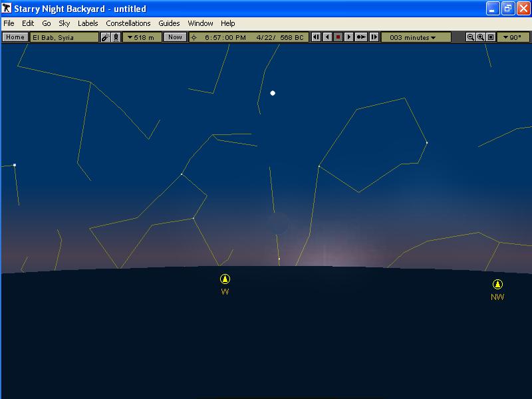This screenshot has width=532, height=399.
Task: Stop time with the red square button
Action: point(338,37)
